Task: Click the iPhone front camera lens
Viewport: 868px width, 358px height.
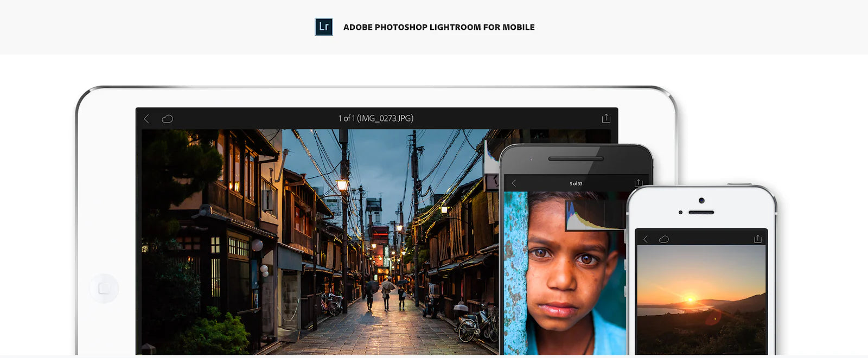Action: pos(701,201)
